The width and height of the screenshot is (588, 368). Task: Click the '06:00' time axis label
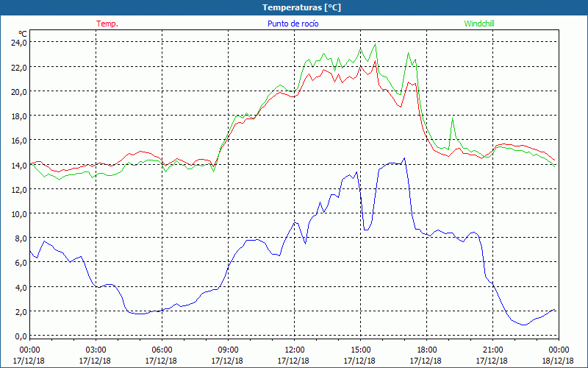pos(162,350)
